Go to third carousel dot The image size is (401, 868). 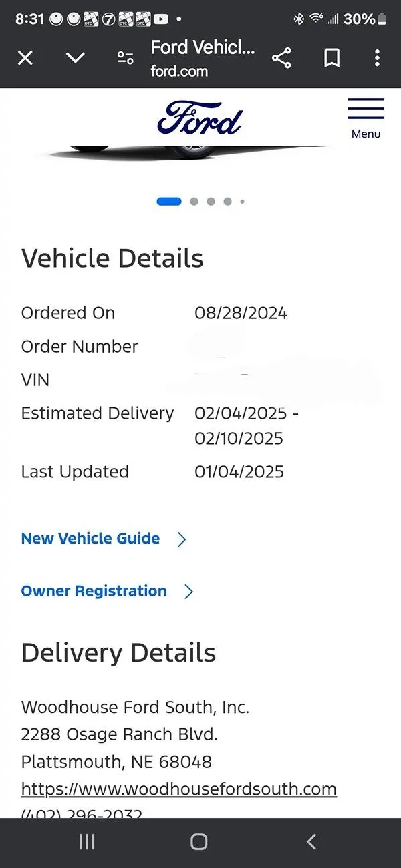(211, 201)
